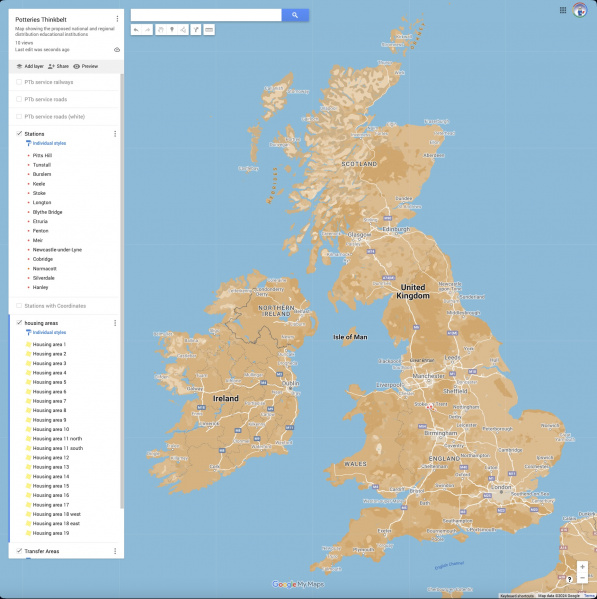The image size is (597, 599).
Task: Select the Draw a line tool
Action: point(183,30)
